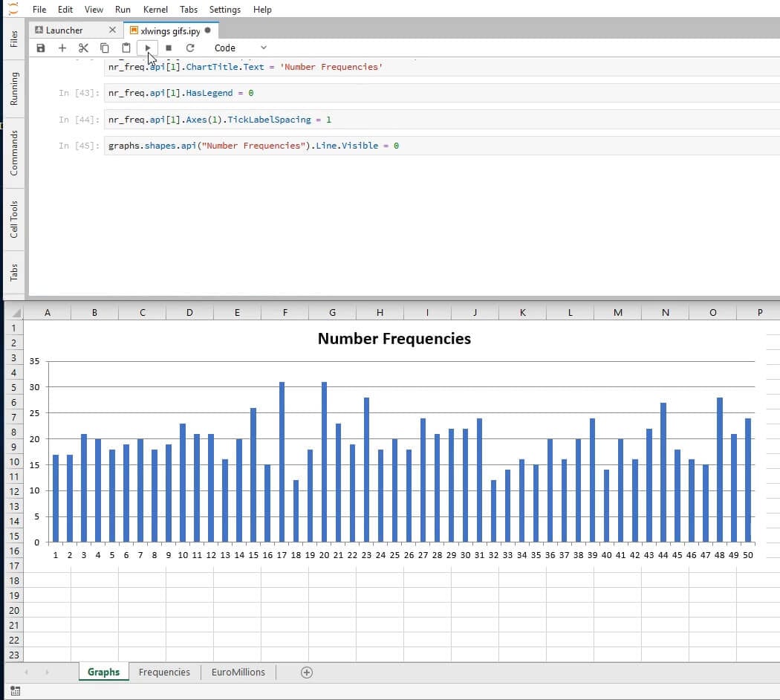The image size is (780, 700).
Task: Interrupt the kernel with stop icon
Action: (x=169, y=48)
